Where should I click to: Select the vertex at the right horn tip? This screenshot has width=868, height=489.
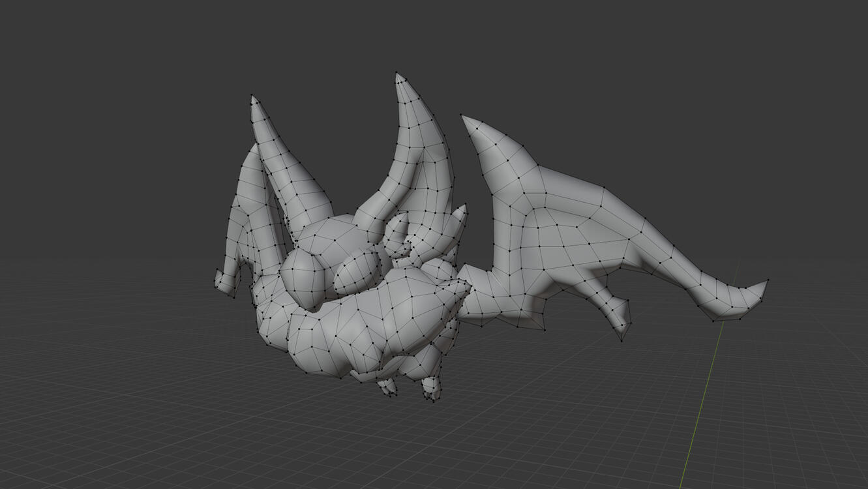(x=397, y=73)
